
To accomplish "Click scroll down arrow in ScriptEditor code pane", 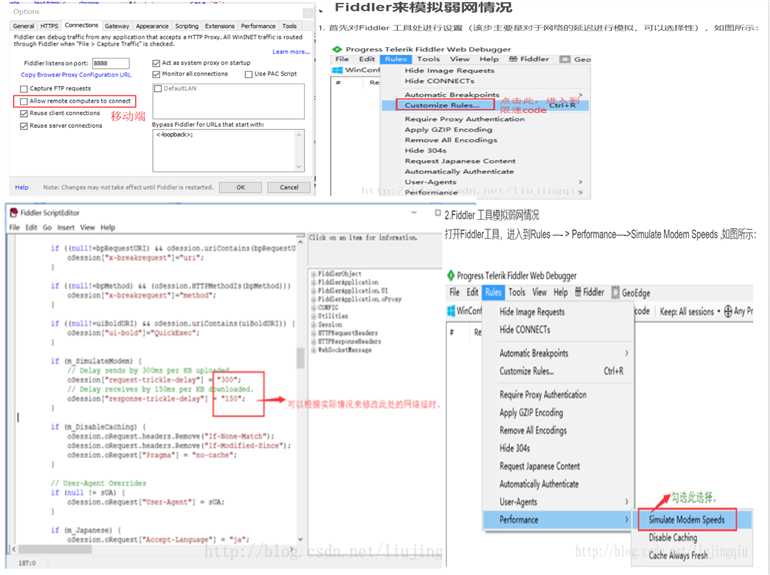I will pos(301,540).
